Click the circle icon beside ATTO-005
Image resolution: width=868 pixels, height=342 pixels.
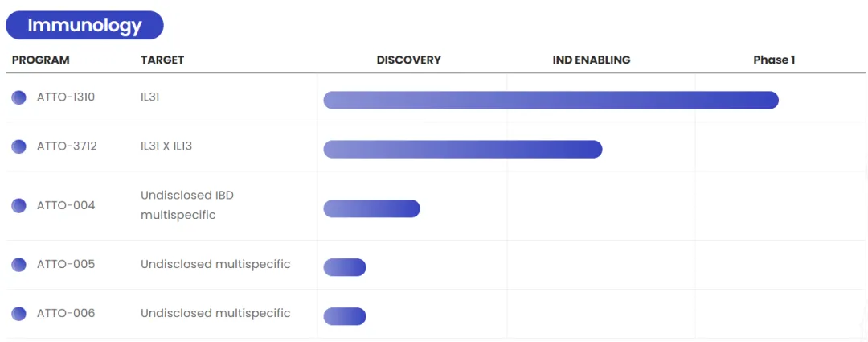[18, 265]
